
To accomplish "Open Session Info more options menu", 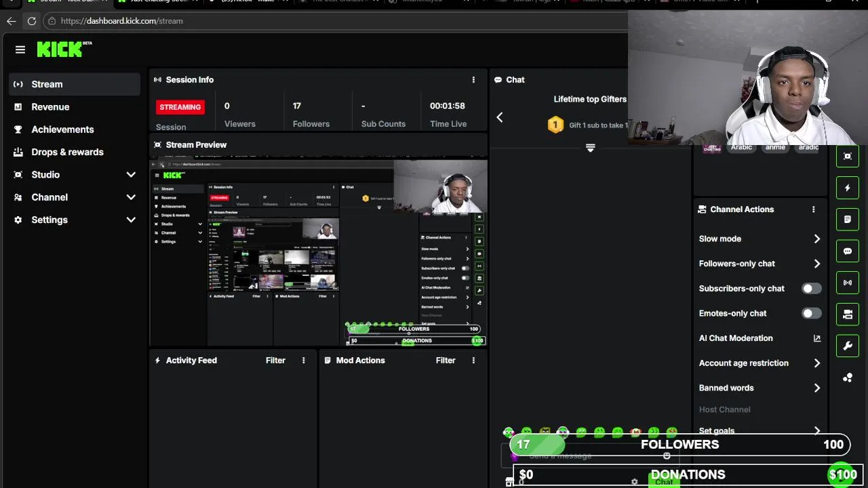I will (x=473, y=80).
